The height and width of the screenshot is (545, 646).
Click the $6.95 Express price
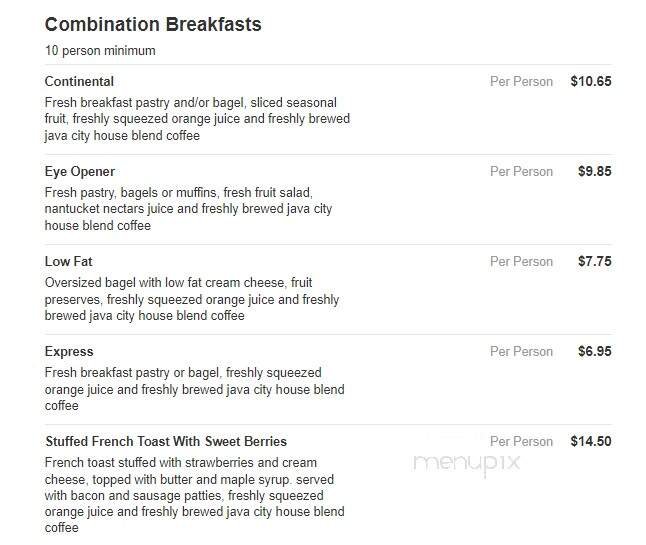tap(594, 352)
